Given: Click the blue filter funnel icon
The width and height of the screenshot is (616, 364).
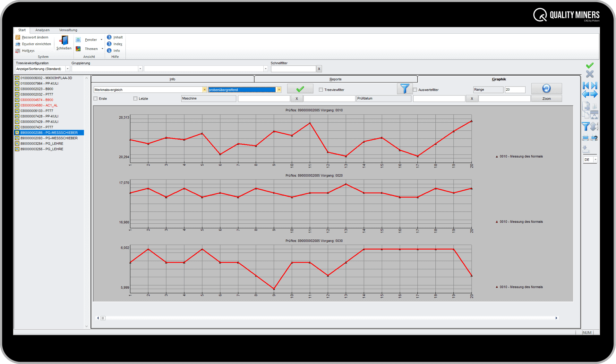Looking at the screenshot, I should [x=405, y=88].
